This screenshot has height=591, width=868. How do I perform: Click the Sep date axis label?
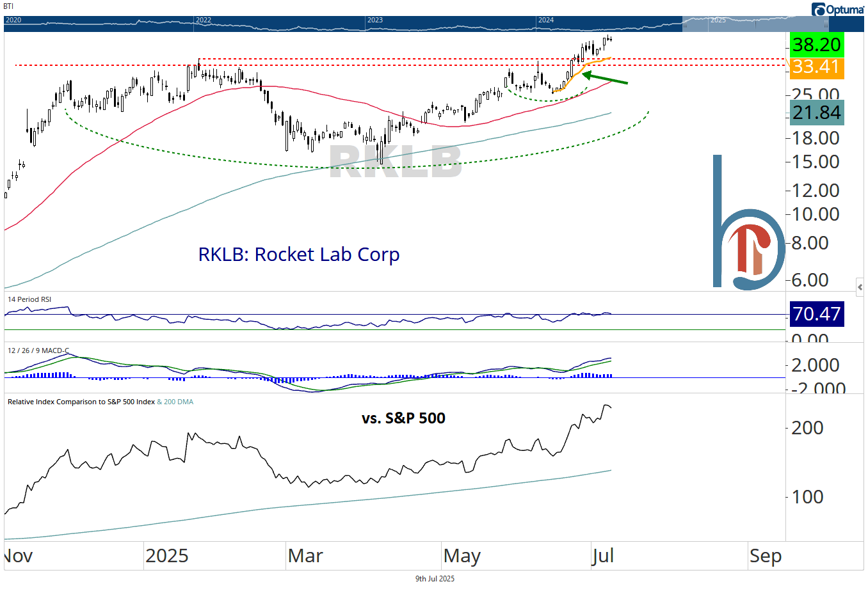pyautogui.click(x=766, y=556)
